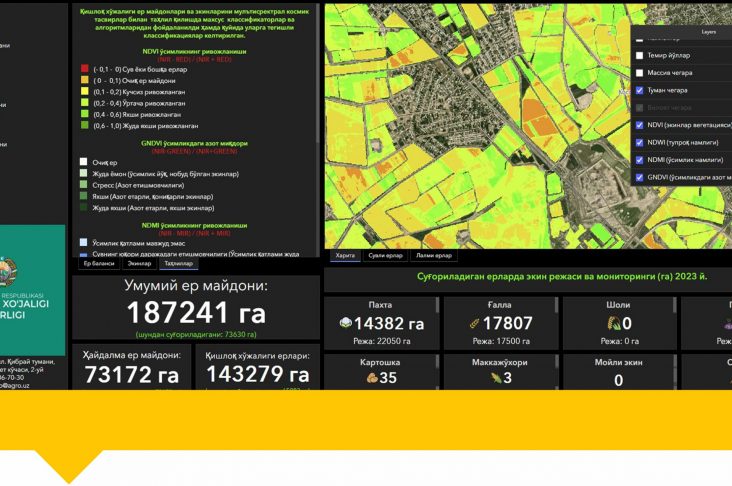Click the potato icon in Картошка card
This screenshot has height=486, width=732.
click(x=370, y=379)
